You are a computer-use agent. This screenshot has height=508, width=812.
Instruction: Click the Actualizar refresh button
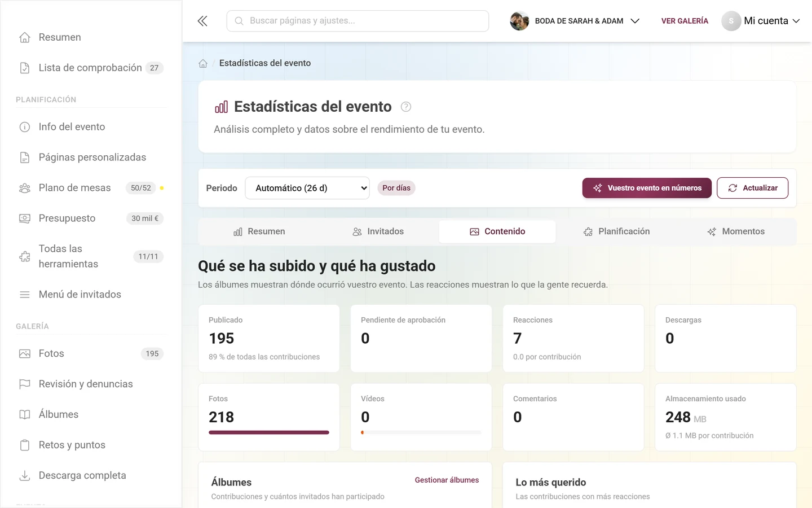[x=753, y=188]
